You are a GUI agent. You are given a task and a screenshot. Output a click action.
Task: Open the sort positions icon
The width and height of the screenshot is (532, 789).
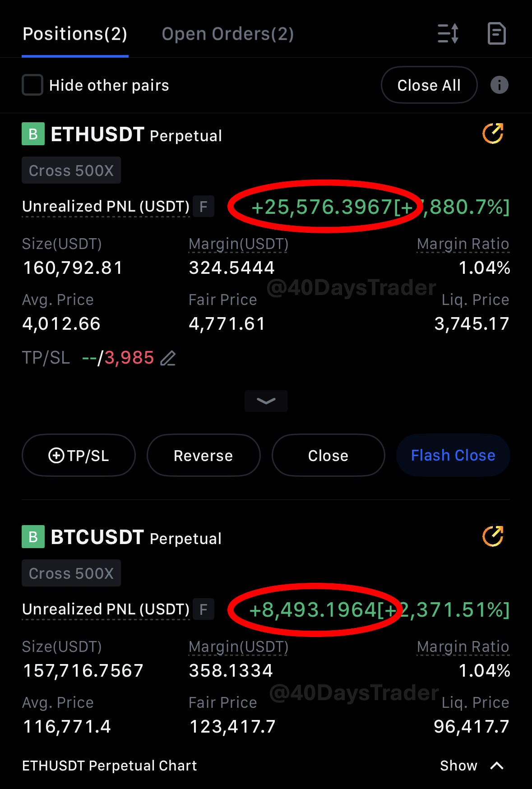click(448, 33)
